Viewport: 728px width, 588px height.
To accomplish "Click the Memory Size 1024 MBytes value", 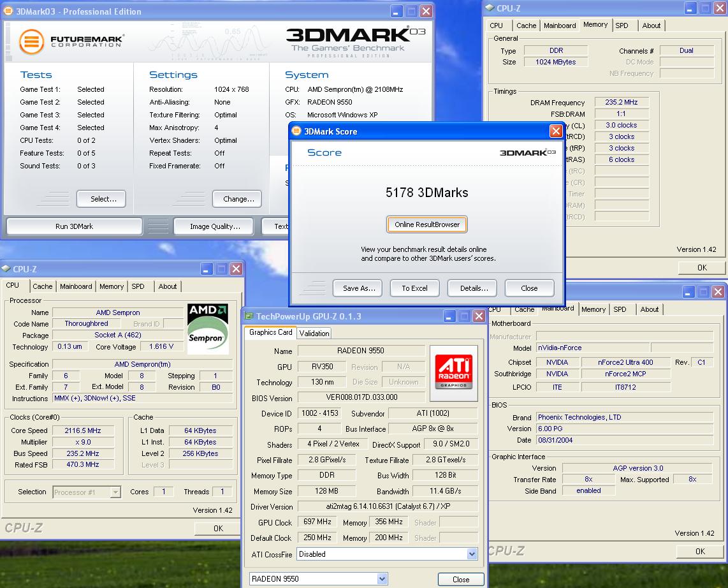I will click(556, 62).
